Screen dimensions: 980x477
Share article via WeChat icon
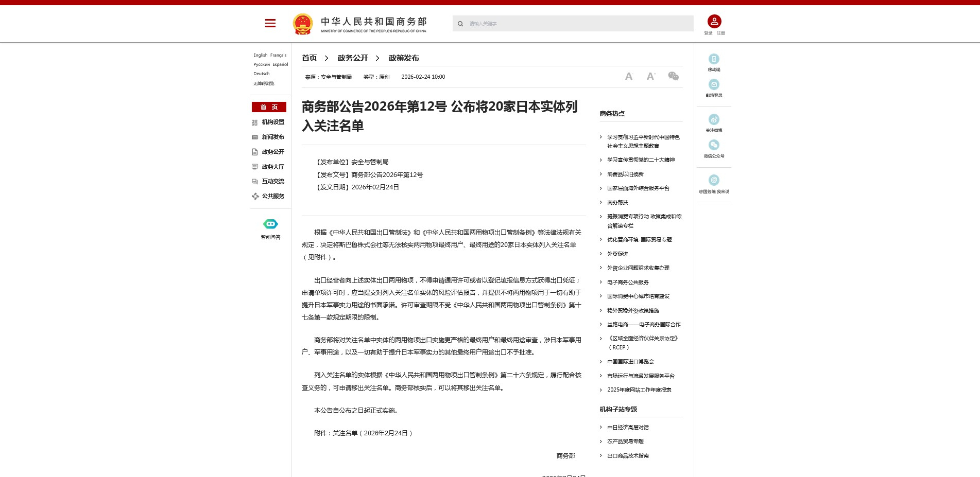point(673,76)
